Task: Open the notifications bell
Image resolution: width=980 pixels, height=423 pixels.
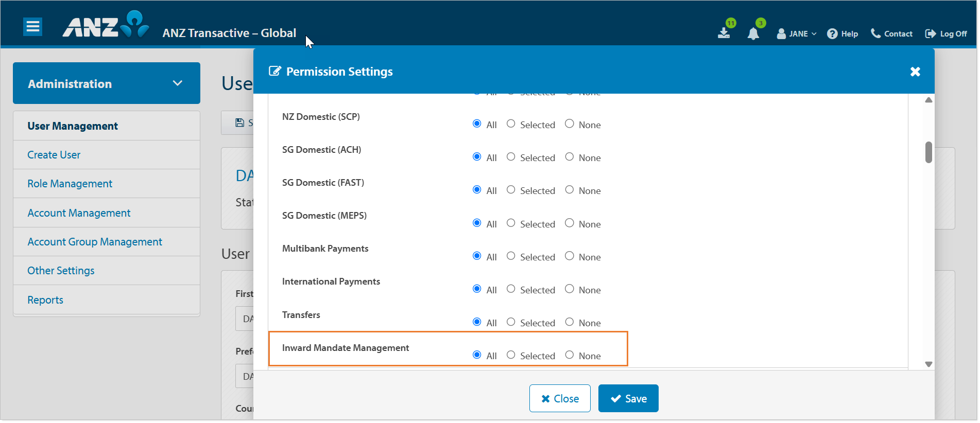Action: [x=753, y=33]
